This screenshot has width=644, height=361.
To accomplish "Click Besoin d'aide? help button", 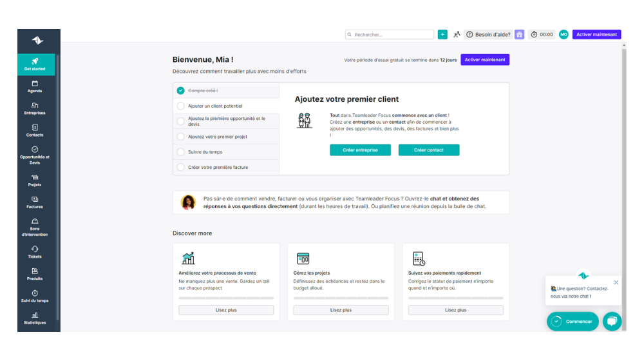I will coord(488,35).
